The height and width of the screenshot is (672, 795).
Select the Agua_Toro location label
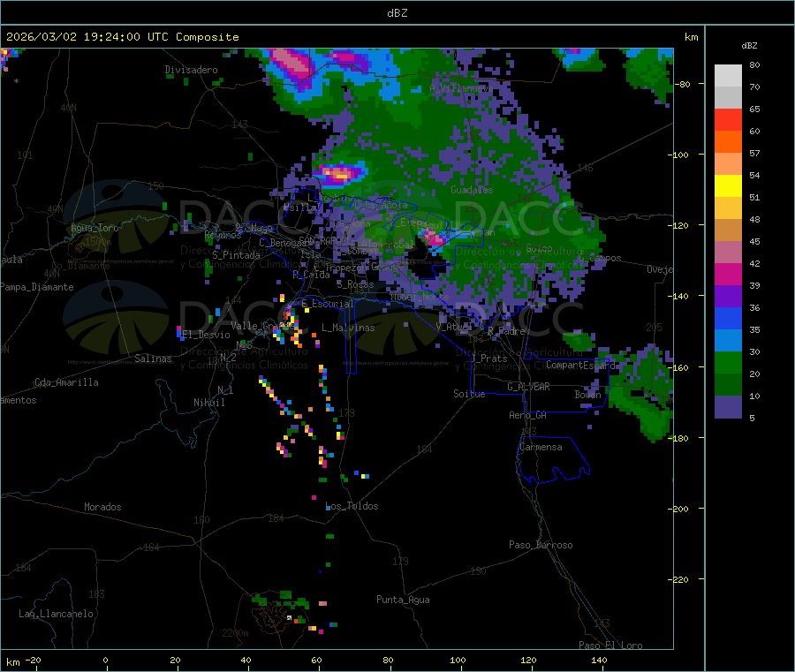[x=95, y=228]
